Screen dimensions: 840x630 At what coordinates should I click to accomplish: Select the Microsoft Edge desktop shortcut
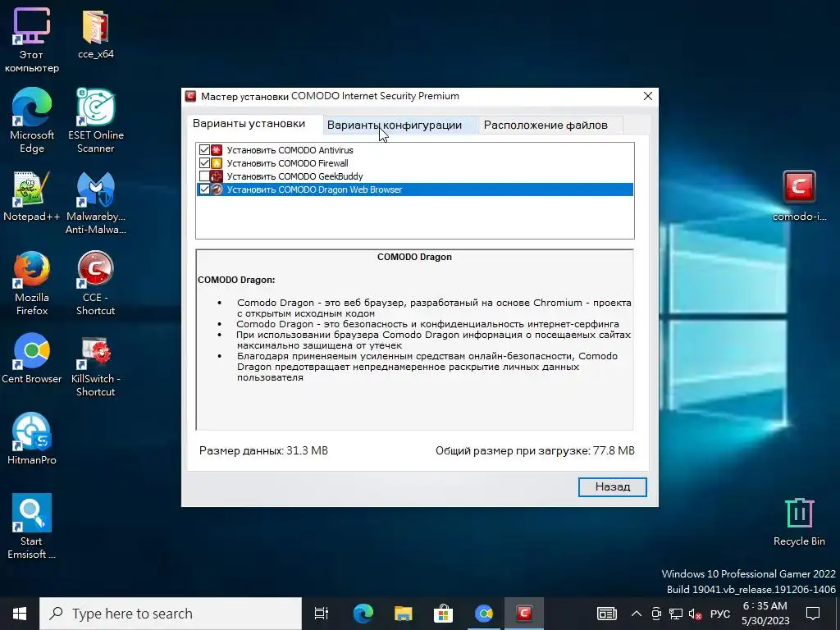click(32, 121)
